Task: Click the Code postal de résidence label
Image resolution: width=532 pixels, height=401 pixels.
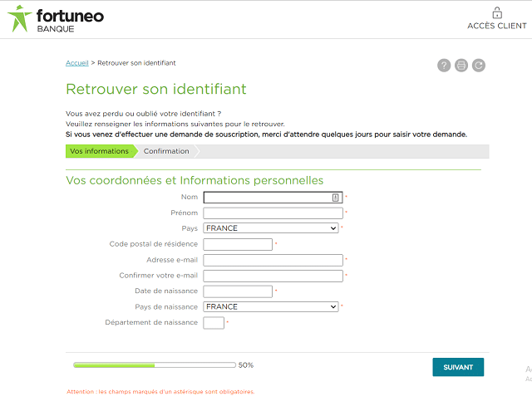Action: point(153,244)
